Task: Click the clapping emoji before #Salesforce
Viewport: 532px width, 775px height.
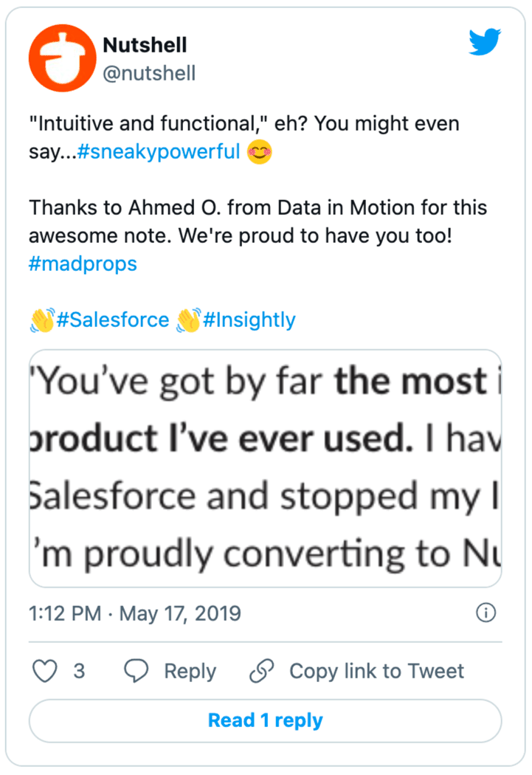Action: pyautogui.click(x=41, y=320)
